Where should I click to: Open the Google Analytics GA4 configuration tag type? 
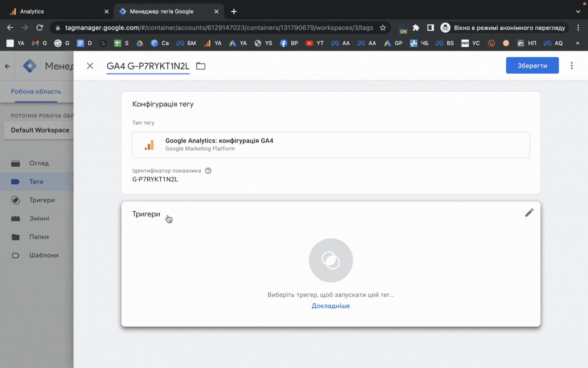click(x=331, y=145)
